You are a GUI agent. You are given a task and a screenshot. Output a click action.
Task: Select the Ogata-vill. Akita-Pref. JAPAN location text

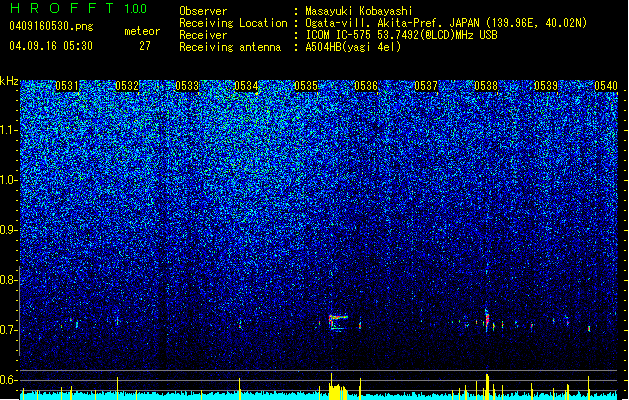[446, 23]
